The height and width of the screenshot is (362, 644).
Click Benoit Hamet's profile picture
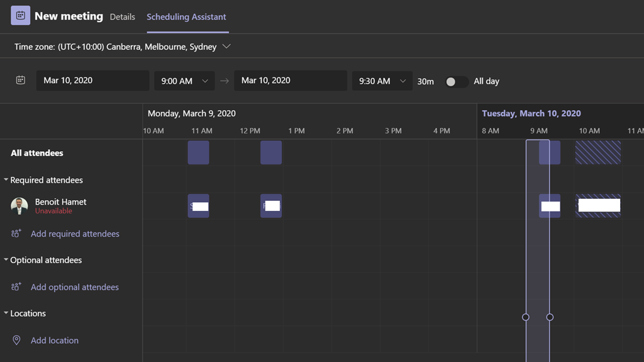(x=19, y=206)
